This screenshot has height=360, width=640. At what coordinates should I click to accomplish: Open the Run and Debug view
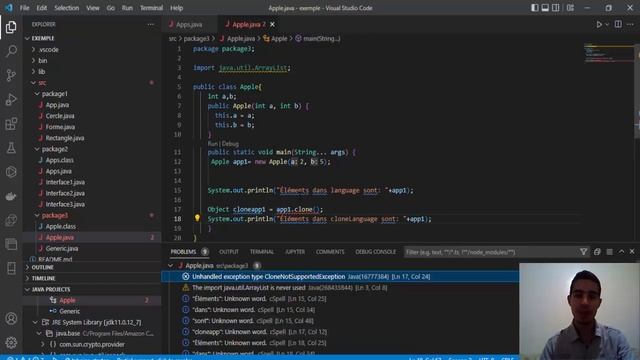[x=11, y=99]
